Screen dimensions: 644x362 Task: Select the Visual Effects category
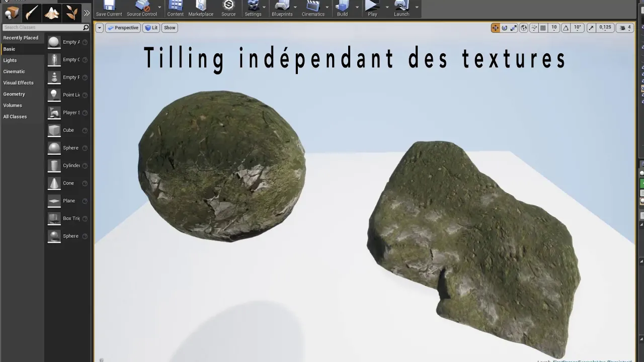pyautogui.click(x=22, y=83)
